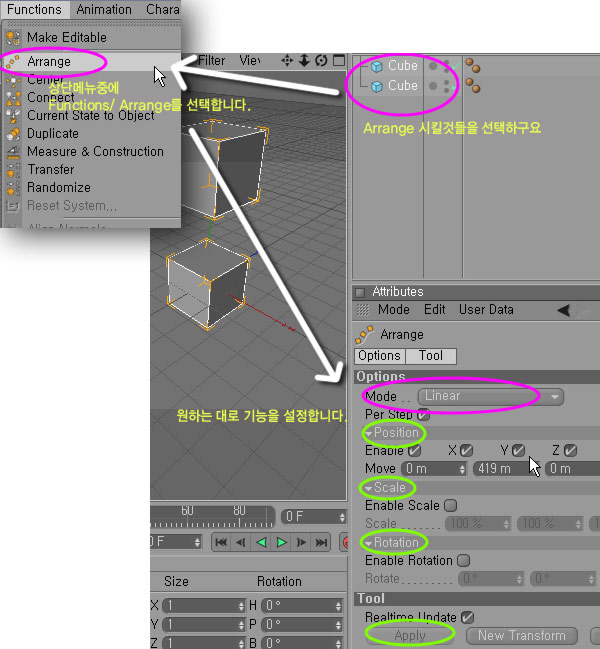Switch to the Options tab

click(379, 356)
